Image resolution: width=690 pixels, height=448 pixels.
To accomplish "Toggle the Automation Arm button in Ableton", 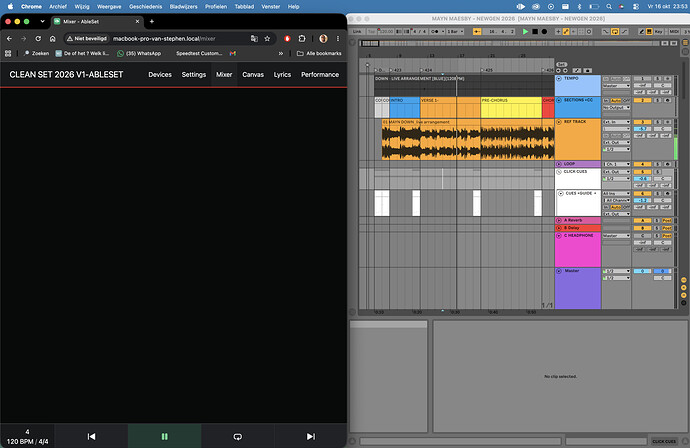I will [566, 32].
